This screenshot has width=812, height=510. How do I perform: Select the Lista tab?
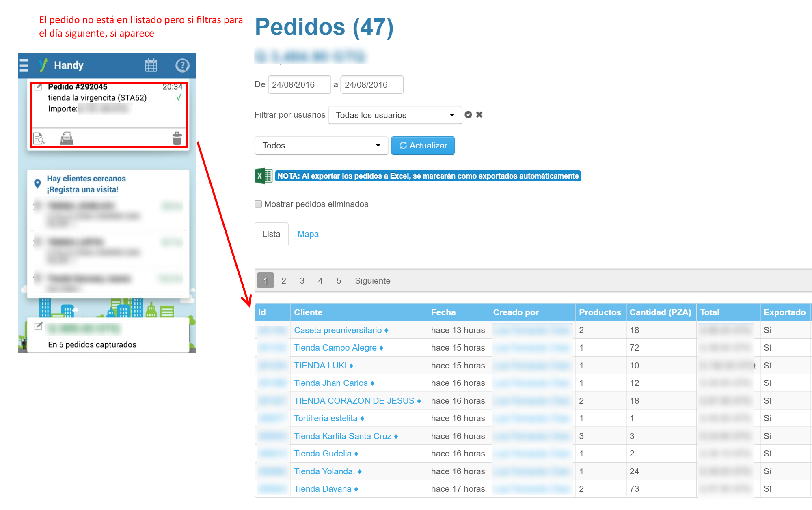coord(271,234)
